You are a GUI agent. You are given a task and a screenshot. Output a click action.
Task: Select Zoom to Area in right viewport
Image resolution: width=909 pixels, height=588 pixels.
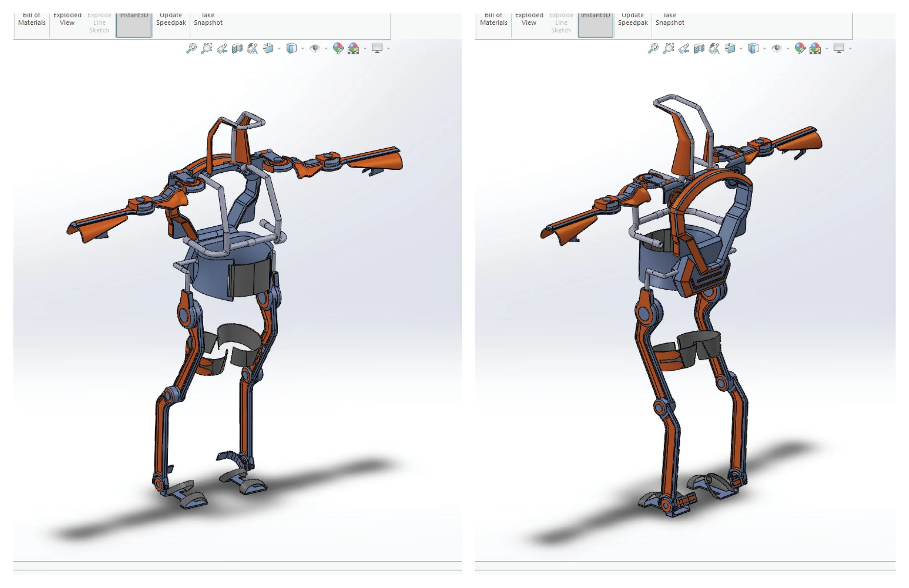[x=668, y=48]
